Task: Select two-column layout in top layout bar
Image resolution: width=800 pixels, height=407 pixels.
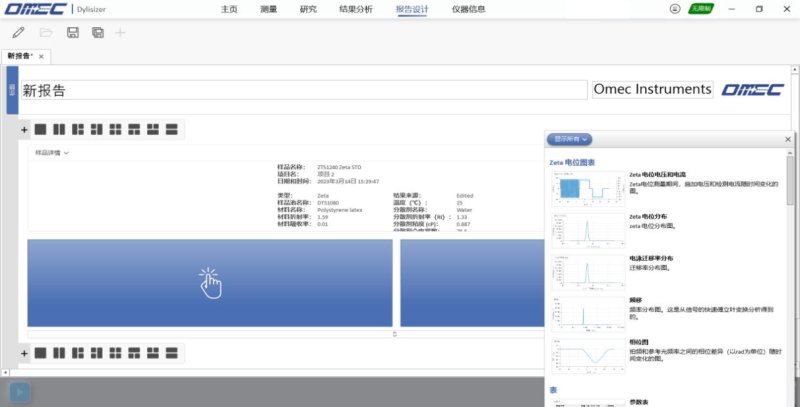Action: [59, 129]
